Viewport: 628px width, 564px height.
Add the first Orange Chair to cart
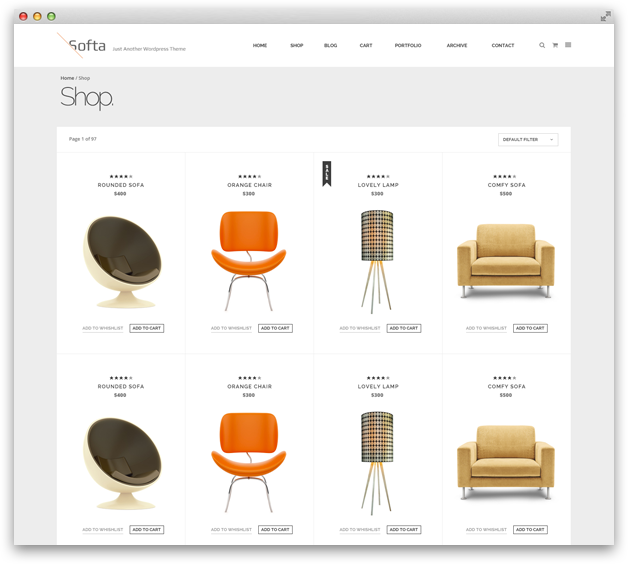(x=275, y=328)
